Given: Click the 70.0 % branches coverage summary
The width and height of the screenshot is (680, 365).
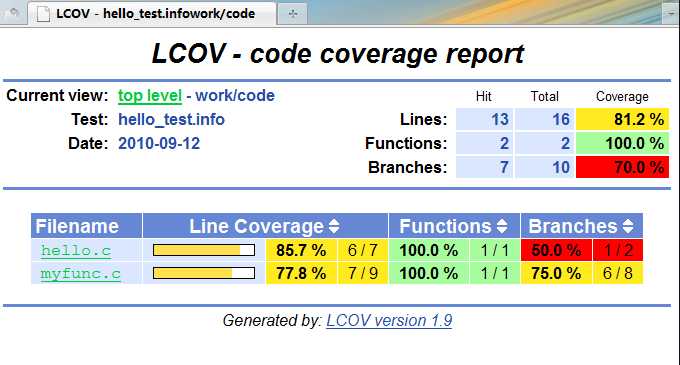Looking at the screenshot, I should (622, 167).
